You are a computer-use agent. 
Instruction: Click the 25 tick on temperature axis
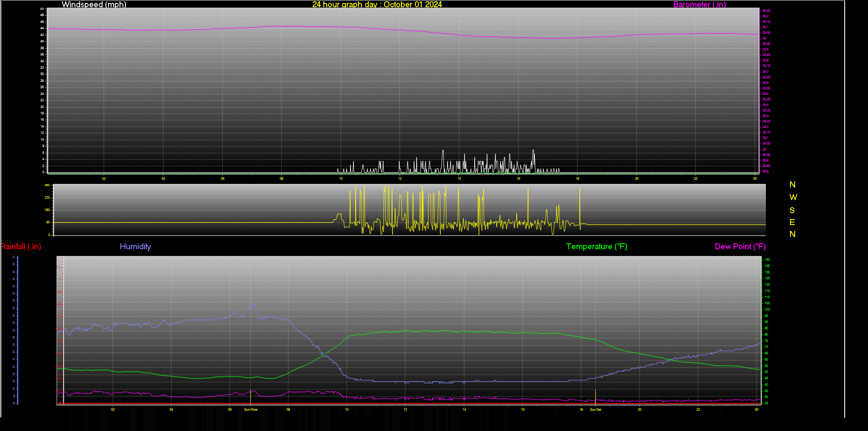(x=766, y=403)
